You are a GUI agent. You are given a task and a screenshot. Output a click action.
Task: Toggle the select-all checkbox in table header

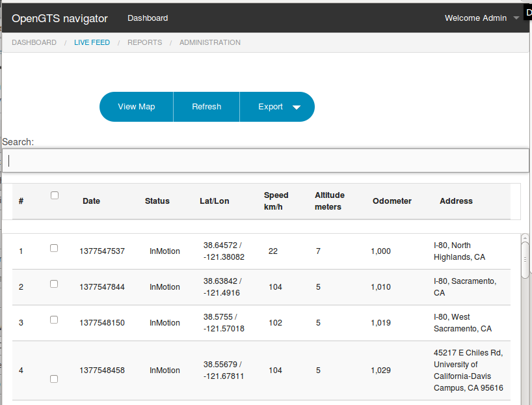54,195
